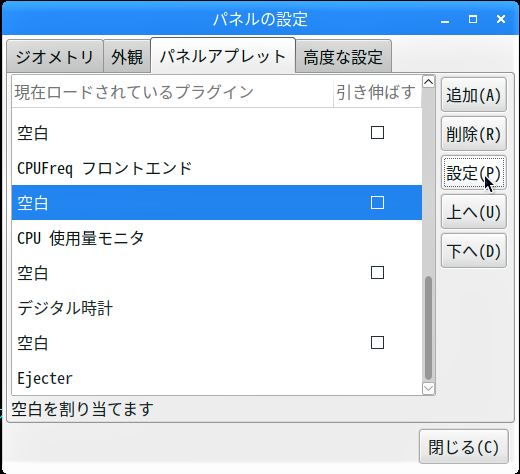Open plugin settings with 設定(P)
Image resolution: width=520 pixels, height=474 pixels.
tap(474, 173)
